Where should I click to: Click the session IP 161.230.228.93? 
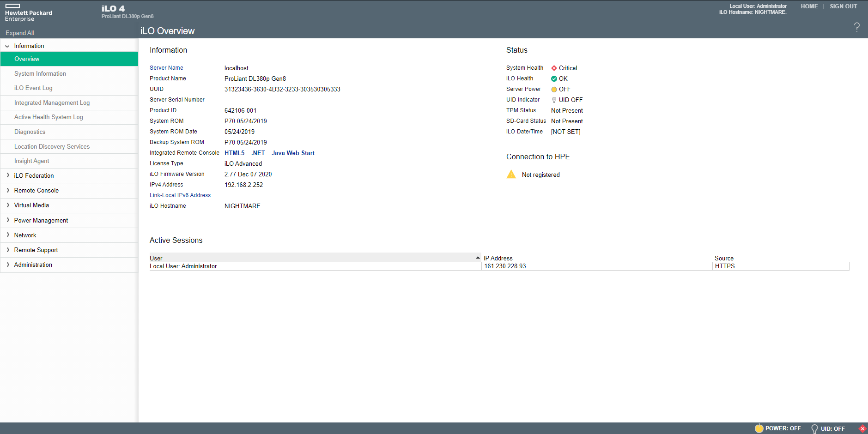(x=505, y=266)
